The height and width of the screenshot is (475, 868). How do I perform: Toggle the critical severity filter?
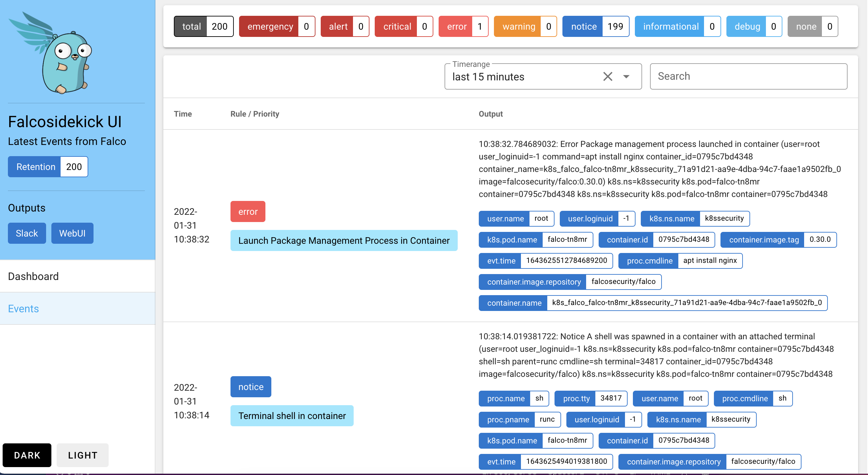click(403, 26)
